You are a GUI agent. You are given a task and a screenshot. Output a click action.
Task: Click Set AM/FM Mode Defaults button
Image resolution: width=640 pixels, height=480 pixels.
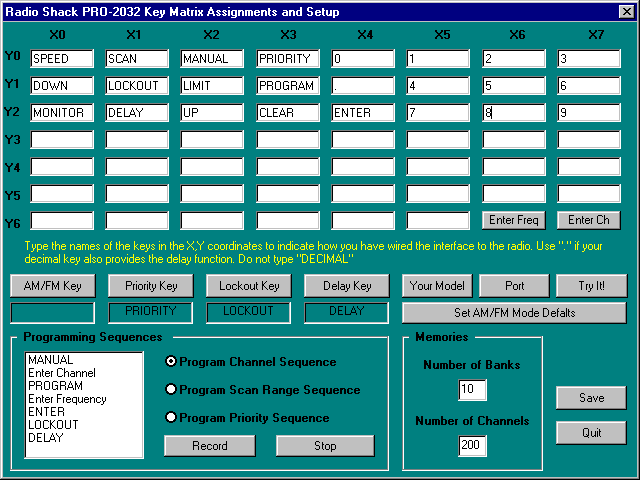[x=514, y=312]
